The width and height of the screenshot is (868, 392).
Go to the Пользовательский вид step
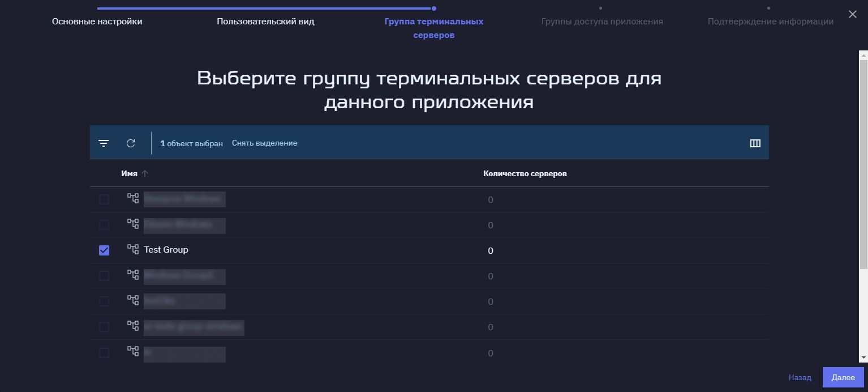tap(265, 22)
